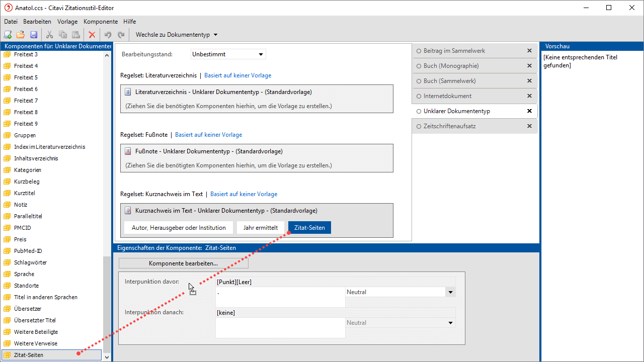This screenshot has height=362, width=644.
Task: Open the Komponente menu
Action: pos(101,22)
